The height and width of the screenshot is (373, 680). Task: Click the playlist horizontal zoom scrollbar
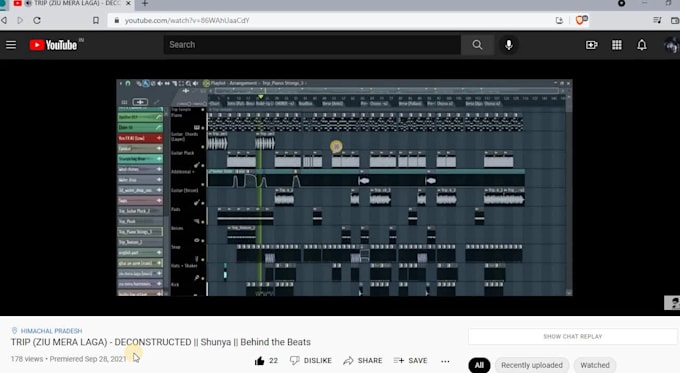387,91
